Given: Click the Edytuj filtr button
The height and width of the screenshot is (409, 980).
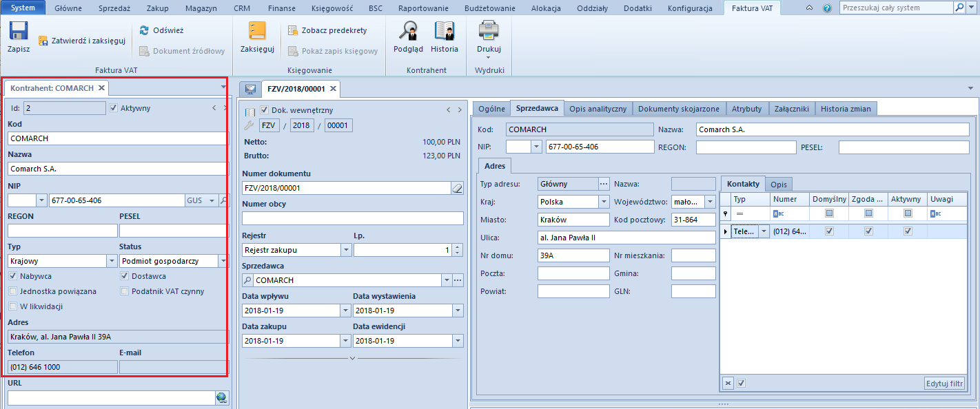Looking at the screenshot, I should coord(944,384).
